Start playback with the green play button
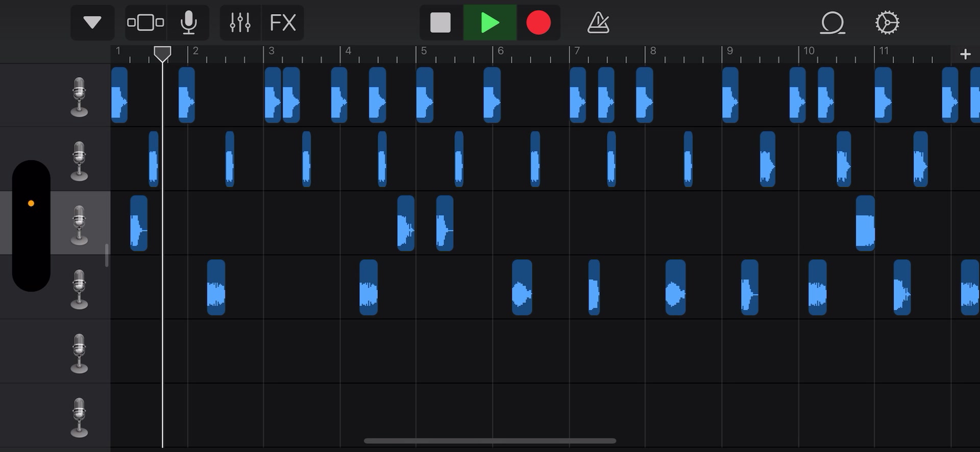Image resolution: width=980 pixels, height=452 pixels. pos(490,22)
